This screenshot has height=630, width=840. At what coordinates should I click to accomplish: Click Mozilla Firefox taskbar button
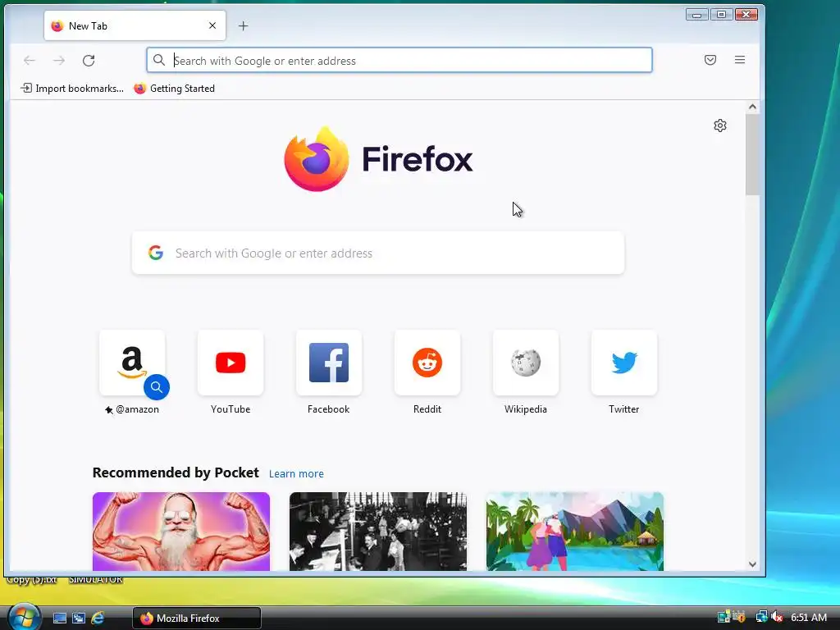197,619
